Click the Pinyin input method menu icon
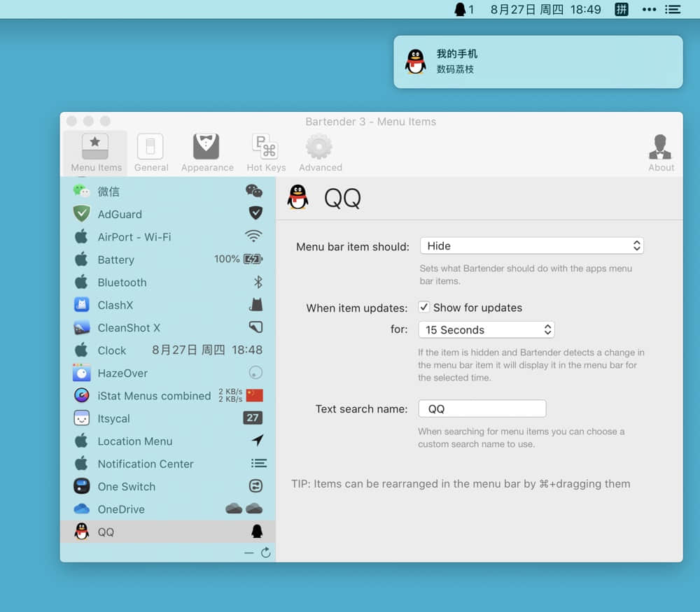This screenshot has height=612, width=700. (621, 9)
